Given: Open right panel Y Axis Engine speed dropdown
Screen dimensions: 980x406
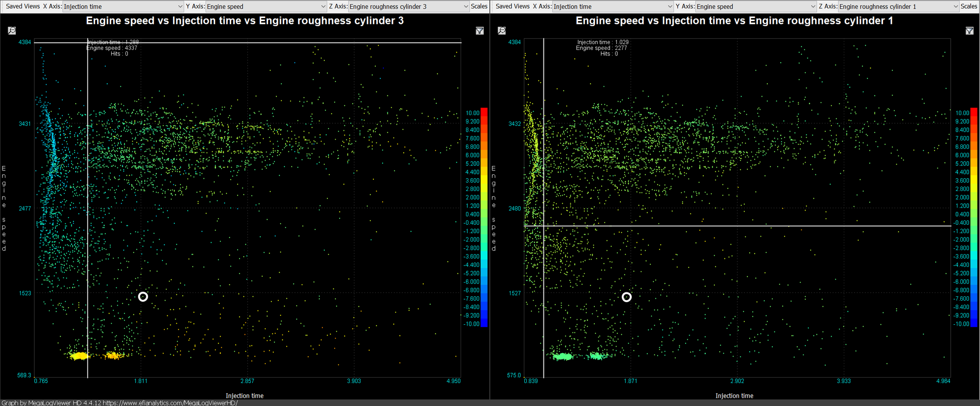Looking at the screenshot, I should coord(756,6).
